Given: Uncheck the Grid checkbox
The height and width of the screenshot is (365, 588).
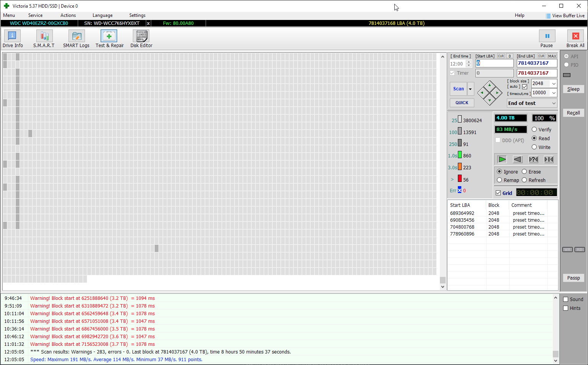Looking at the screenshot, I should click(498, 193).
